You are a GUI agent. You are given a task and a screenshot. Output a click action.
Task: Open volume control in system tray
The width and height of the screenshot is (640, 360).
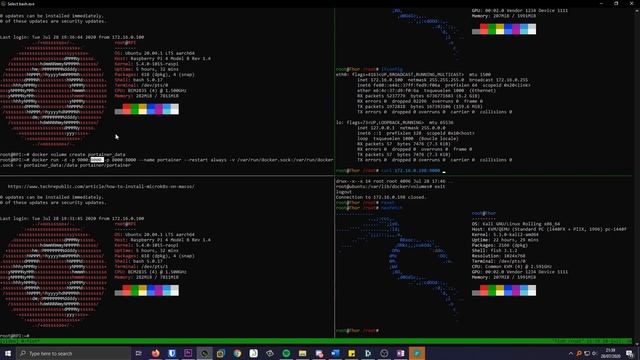tap(594, 353)
